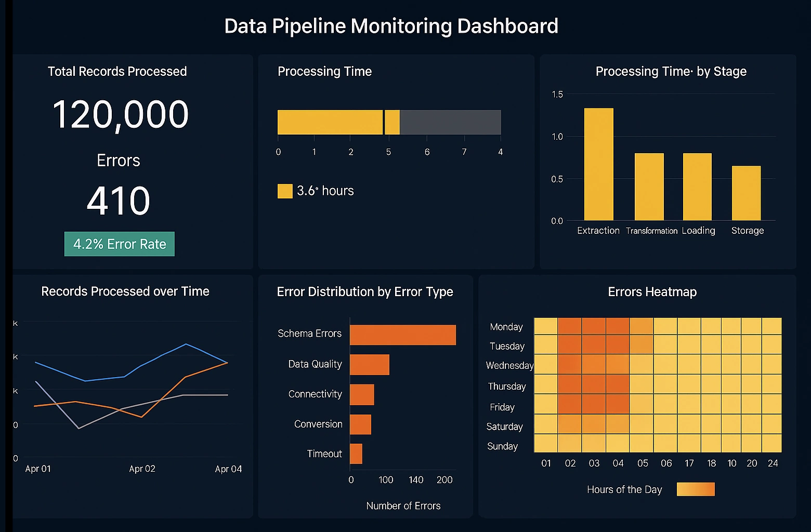Click the Hours of the Day gradient legend

(x=696, y=489)
